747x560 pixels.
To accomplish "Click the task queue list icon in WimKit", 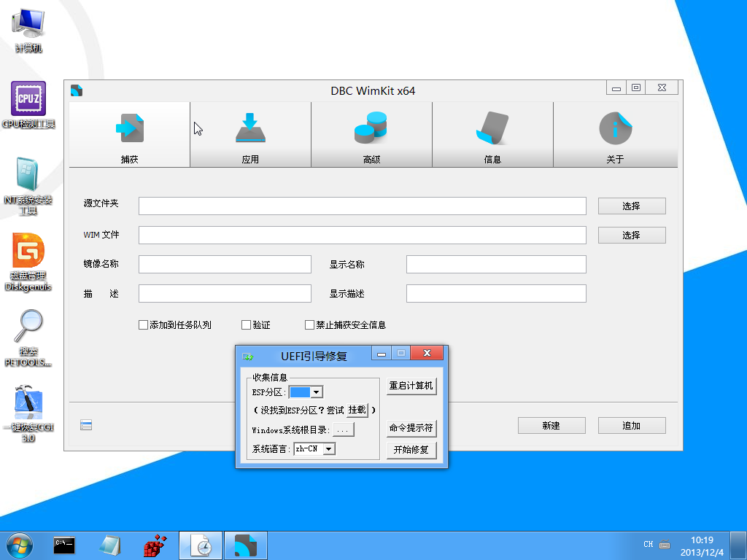I will [86, 425].
